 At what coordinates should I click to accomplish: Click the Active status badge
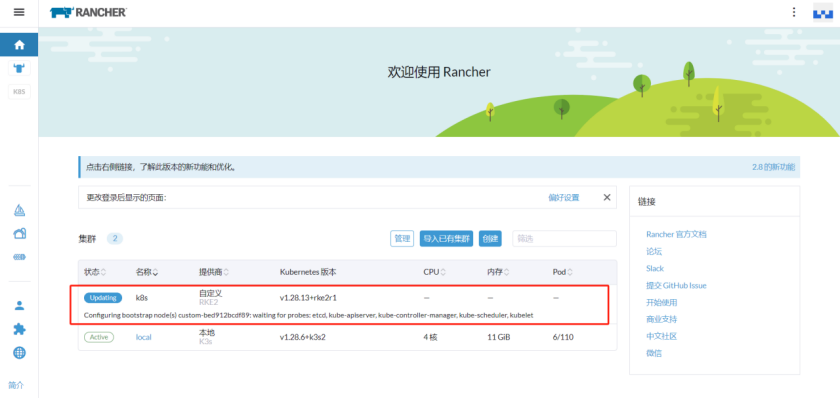(x=99, y=337)
